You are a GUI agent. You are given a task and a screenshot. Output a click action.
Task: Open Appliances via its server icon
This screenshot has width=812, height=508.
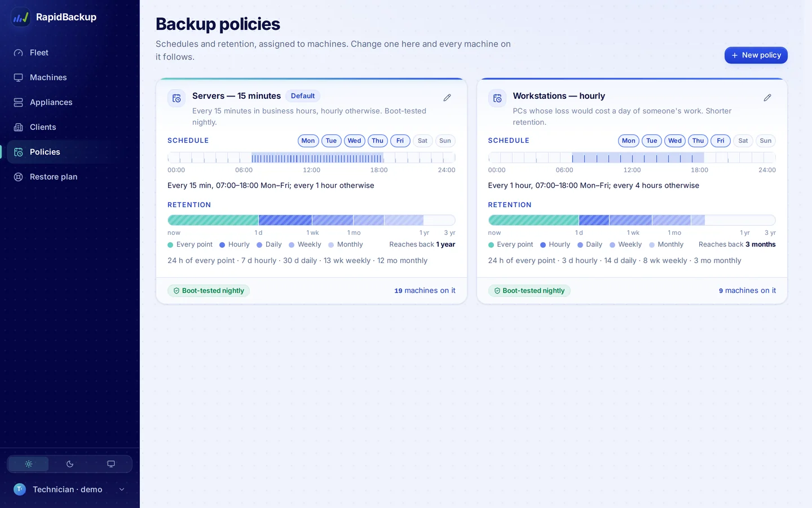tap(19, 102)
